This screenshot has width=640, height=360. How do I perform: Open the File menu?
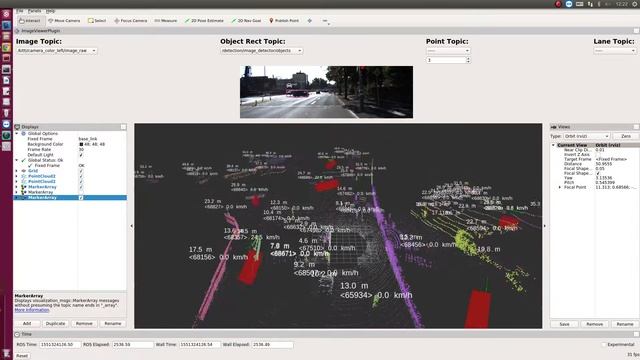tap(20, 11)
